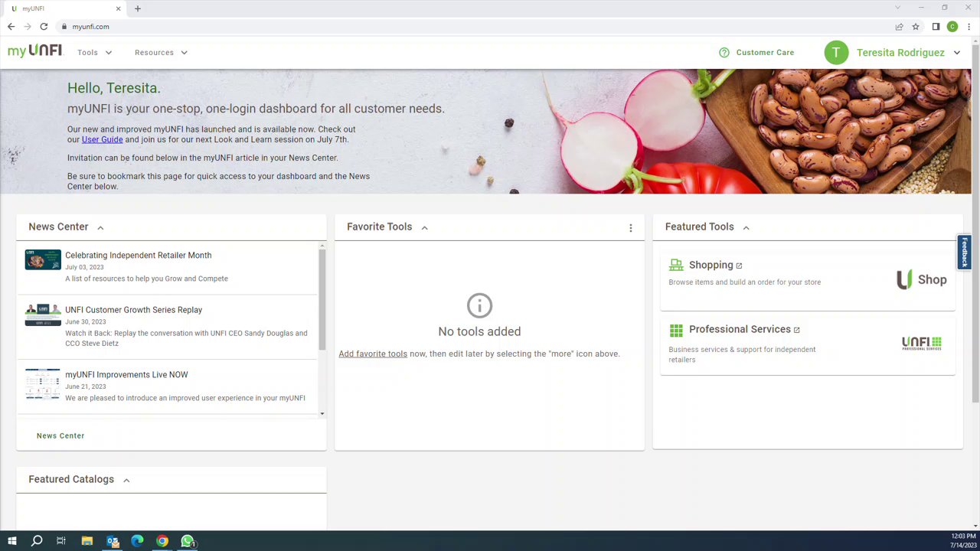Reload the page with browser refresh icon

click(44, 27)
